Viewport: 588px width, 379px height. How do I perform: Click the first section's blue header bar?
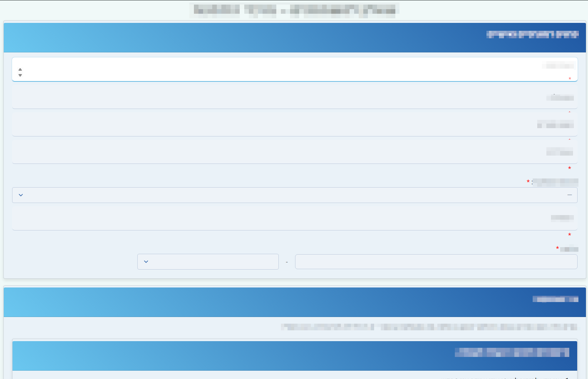click(x=295, y=37)
